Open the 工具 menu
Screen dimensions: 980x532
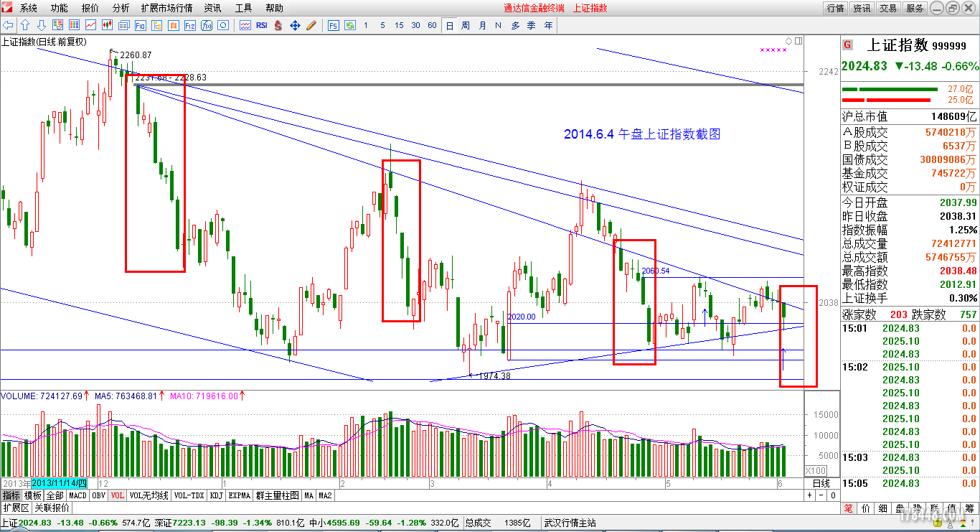(x=243, y=8)
